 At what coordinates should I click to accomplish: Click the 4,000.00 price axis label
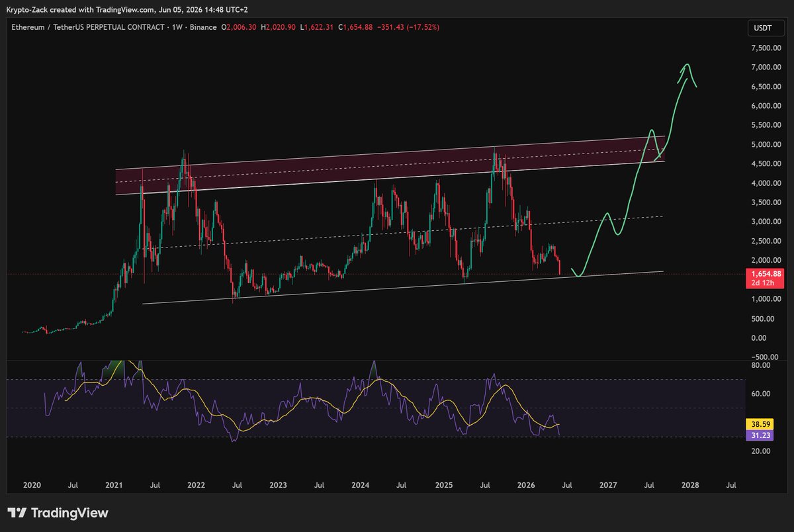point(766,183)
